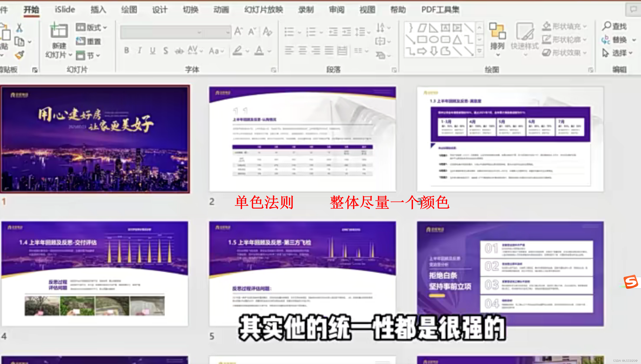641x364 pixels.
Task: Click the Cut scissors icon
Action: point(19,28)
